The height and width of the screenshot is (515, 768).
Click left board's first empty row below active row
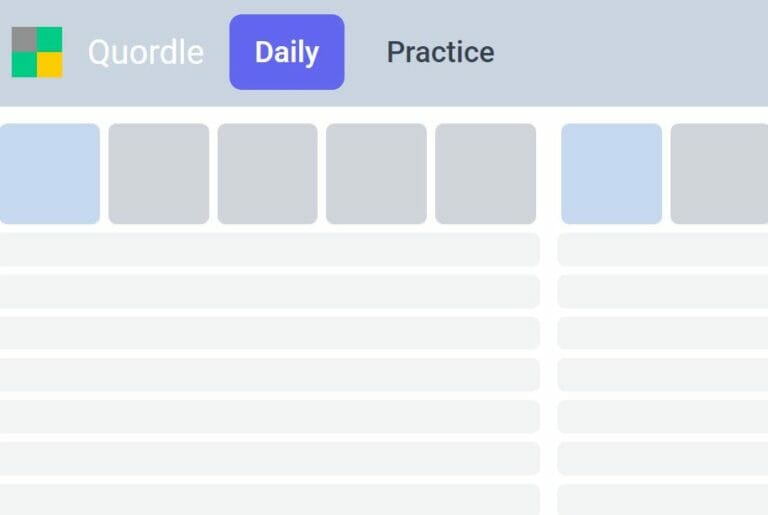[x=270, y=249]
